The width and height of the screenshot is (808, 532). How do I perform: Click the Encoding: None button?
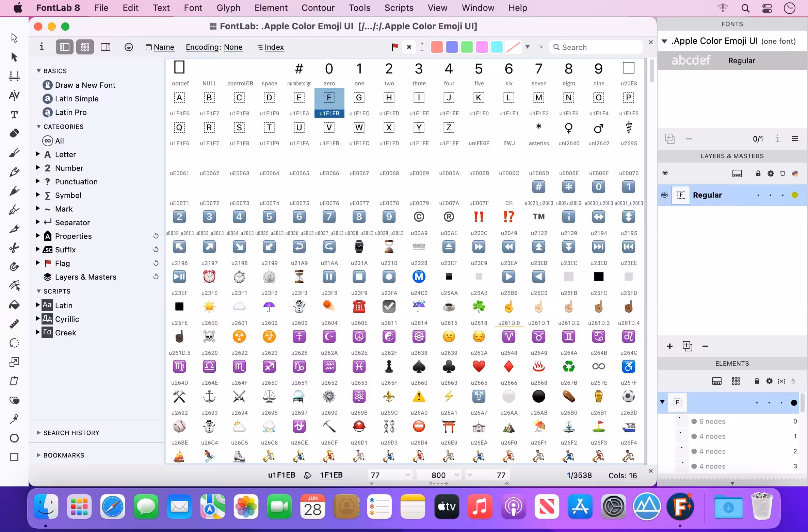pyautogui.click(x=214, y=47)
